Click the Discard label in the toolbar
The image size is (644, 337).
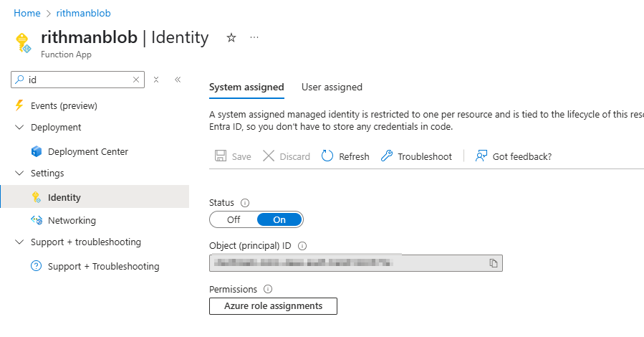[295, 156]
